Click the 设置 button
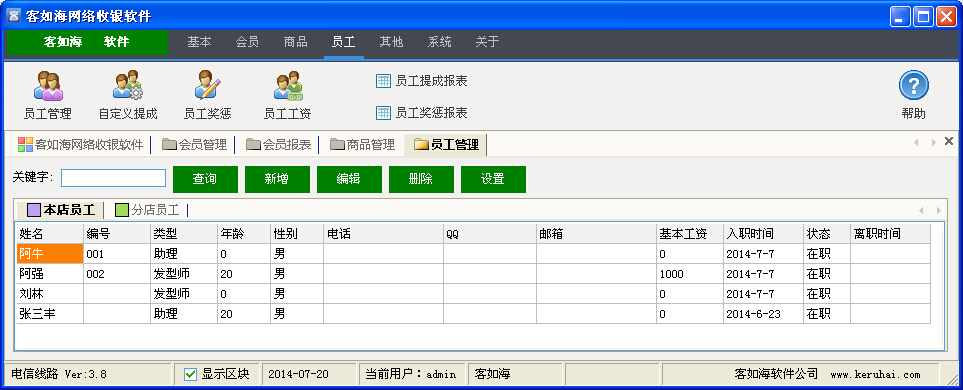Image resolution: width=963 pixels, height=390 pixels. [x=493, y=179]
